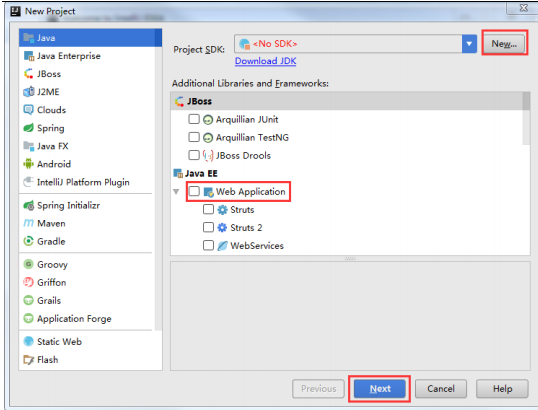Screen dimensions: 538x410
Task: Tick the Struts checkbox
Action: (x=208, y=209)
